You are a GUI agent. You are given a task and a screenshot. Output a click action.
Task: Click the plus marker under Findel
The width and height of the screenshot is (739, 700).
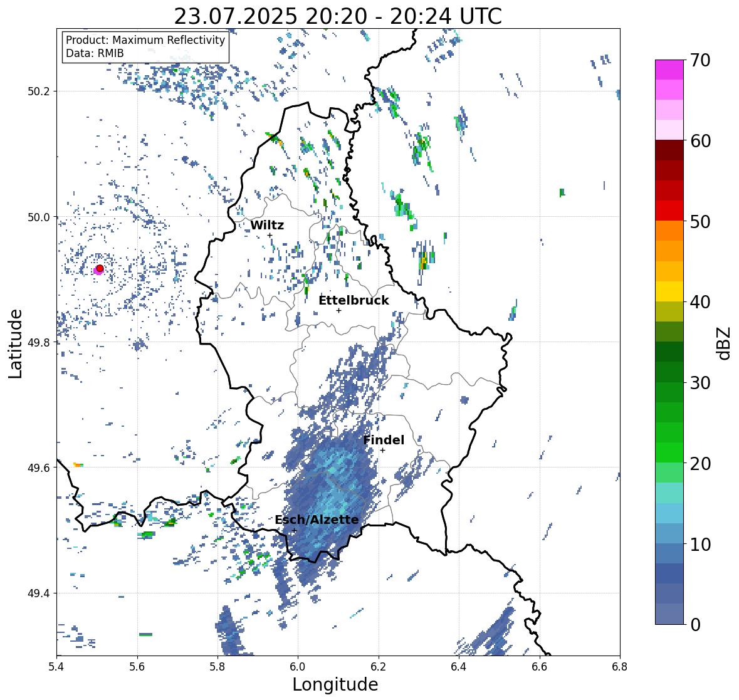pos(383,451)
